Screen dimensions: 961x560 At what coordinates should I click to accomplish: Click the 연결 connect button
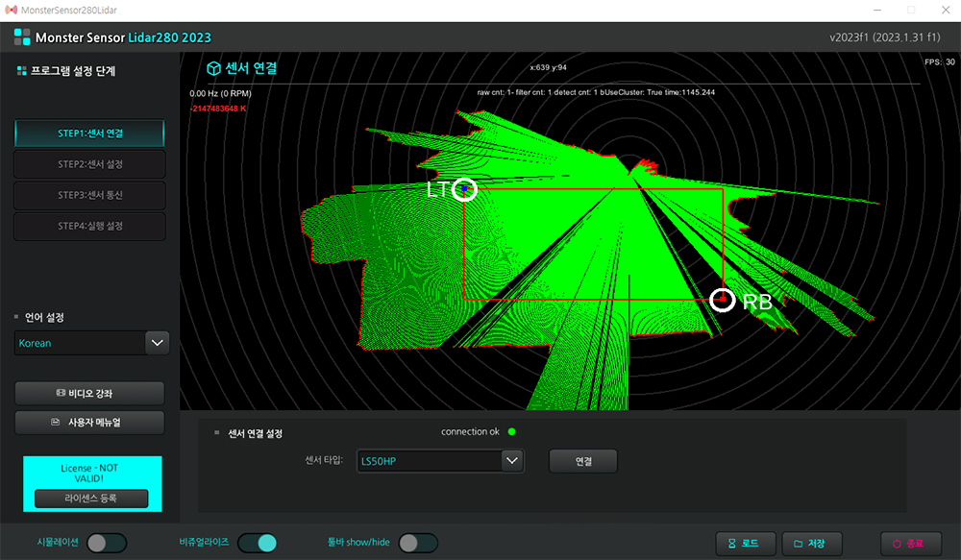[583, 461]
